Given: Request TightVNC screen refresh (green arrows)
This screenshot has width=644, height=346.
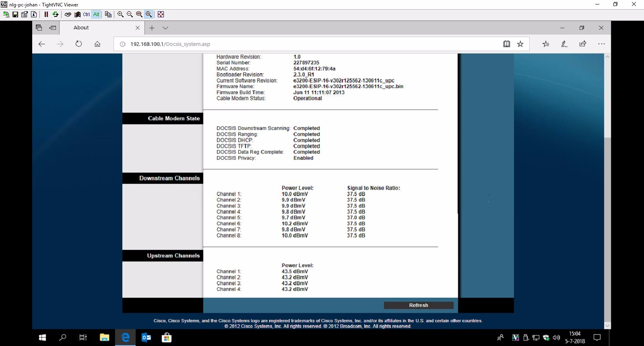Looking at the screenshot, I should tap(56, 14).
